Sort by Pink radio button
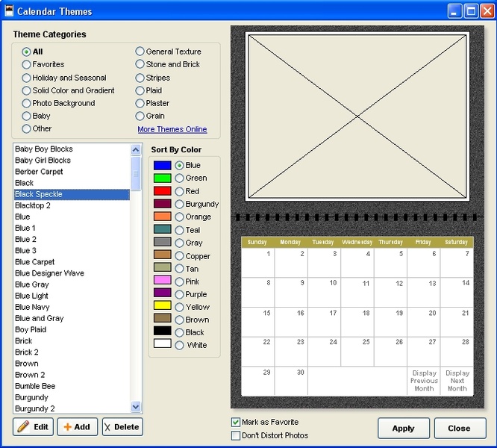Screen dimensions: 497x448 click(179, 281)
